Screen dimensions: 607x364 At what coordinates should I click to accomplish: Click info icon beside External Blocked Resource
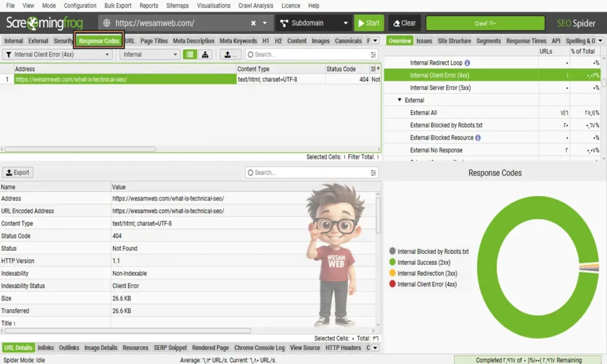click(x=478, y=138)
